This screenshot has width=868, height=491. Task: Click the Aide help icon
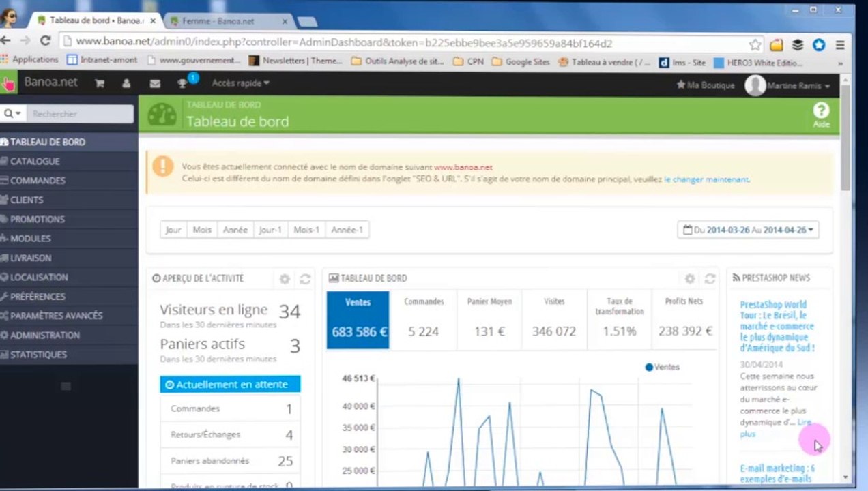pyautogui.click(x=821, y=114)
